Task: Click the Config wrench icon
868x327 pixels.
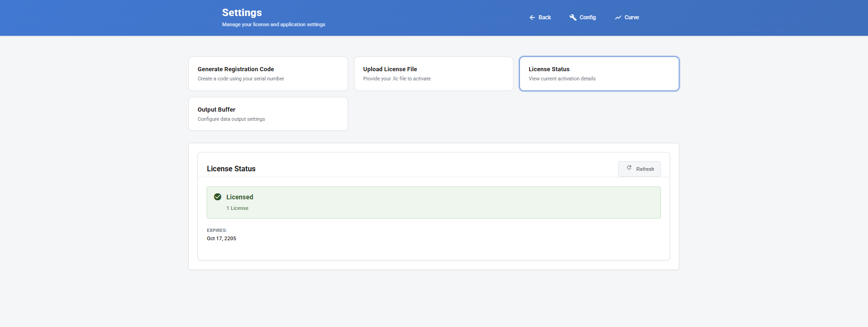Action: tap(573, 17)
